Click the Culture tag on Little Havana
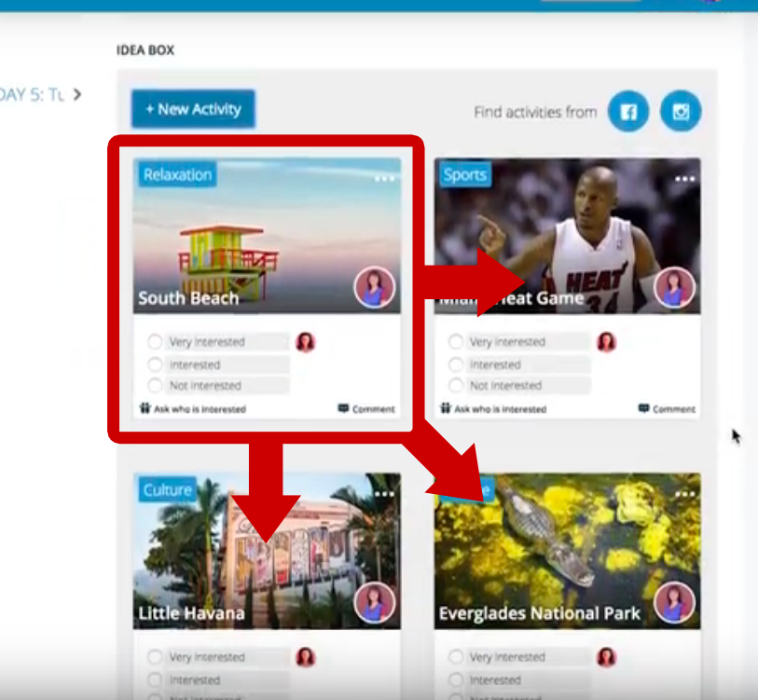The height and width of the screenshot is (700, 758). 167,489
